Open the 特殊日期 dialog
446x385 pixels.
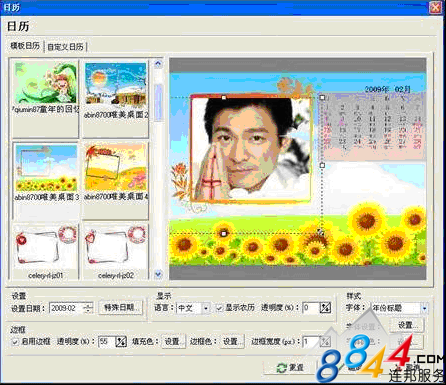(x=120, y=307)
